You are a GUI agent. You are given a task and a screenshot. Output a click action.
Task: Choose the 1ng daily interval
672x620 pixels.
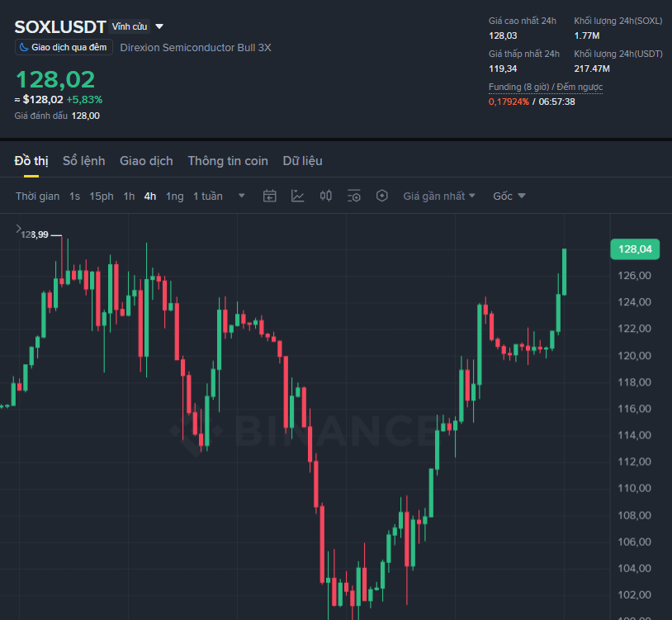[x=175, y=196]
